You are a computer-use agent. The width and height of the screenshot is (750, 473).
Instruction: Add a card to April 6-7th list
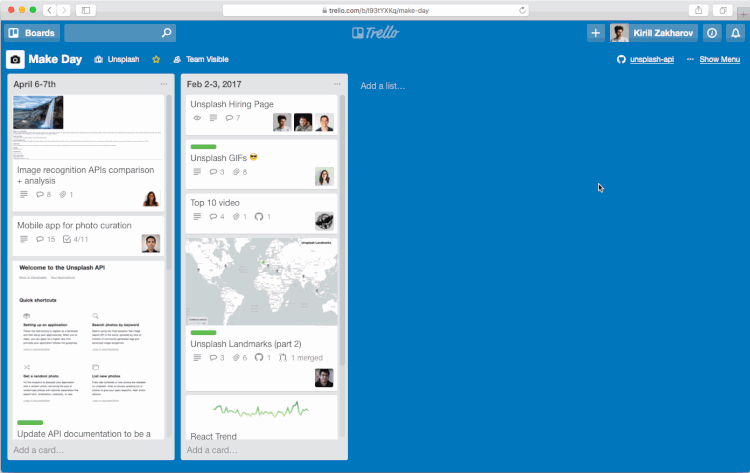pyautogui.click(x=38, y=450)
